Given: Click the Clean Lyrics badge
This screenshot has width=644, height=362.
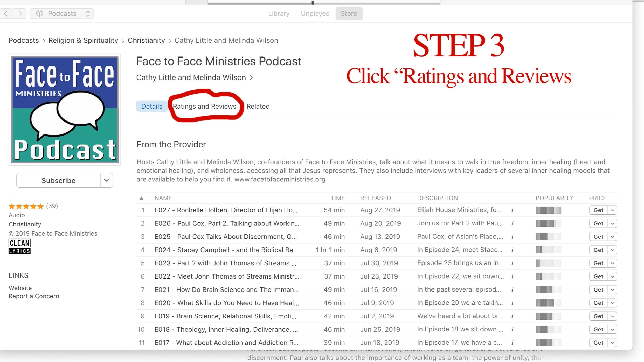Looking at the screenshot, I should [19, 246].
